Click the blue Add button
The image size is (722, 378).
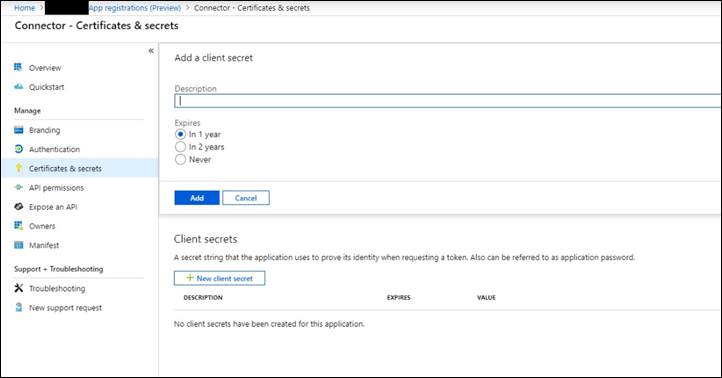197,198
